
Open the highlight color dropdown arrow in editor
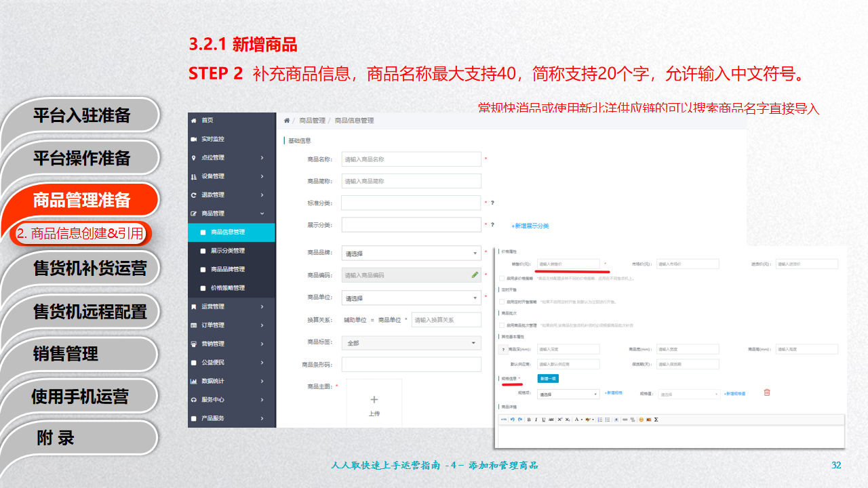(x=593, y=420)
